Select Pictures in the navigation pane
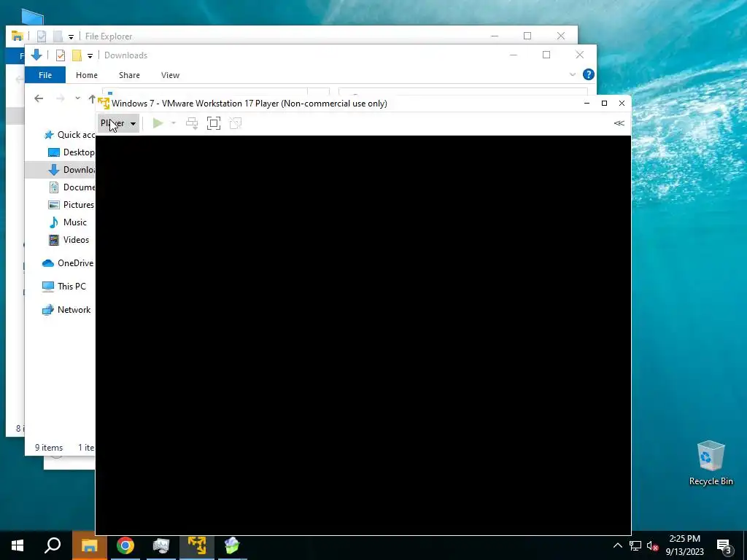 click(71, 205)
